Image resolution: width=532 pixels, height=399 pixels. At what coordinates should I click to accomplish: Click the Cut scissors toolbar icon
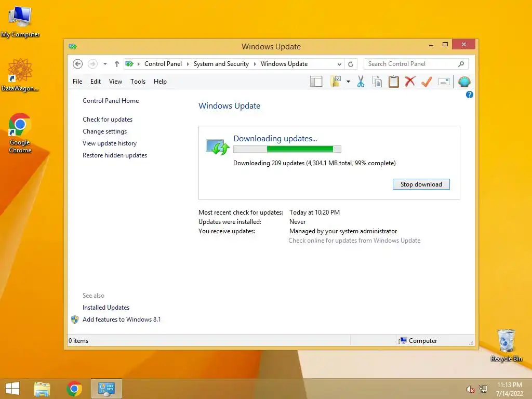pyautogui.click(x=361, y=82)
